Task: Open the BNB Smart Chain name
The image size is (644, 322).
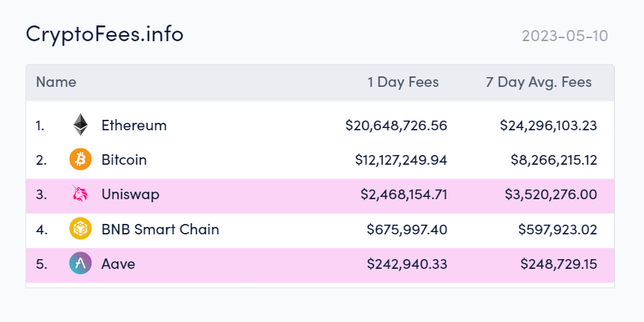Action: pos(160,229)
